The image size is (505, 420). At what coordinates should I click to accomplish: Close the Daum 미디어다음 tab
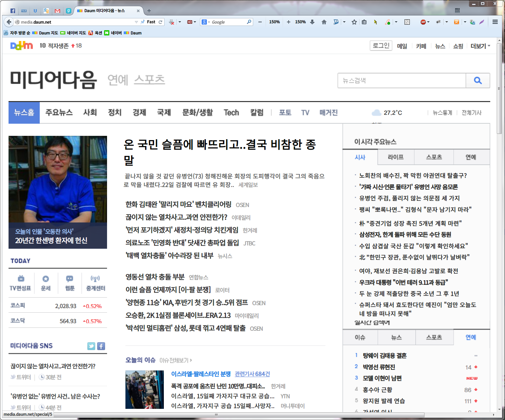[138, 11]
